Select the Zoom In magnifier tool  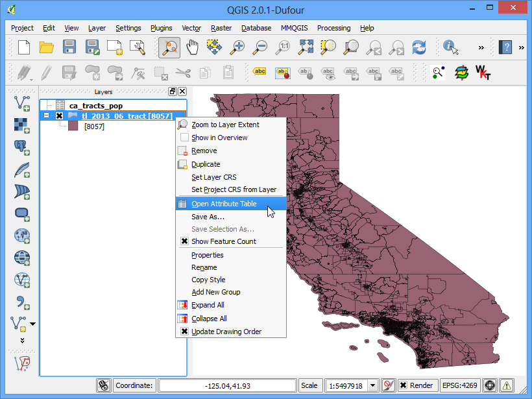(x=237, y=47)
